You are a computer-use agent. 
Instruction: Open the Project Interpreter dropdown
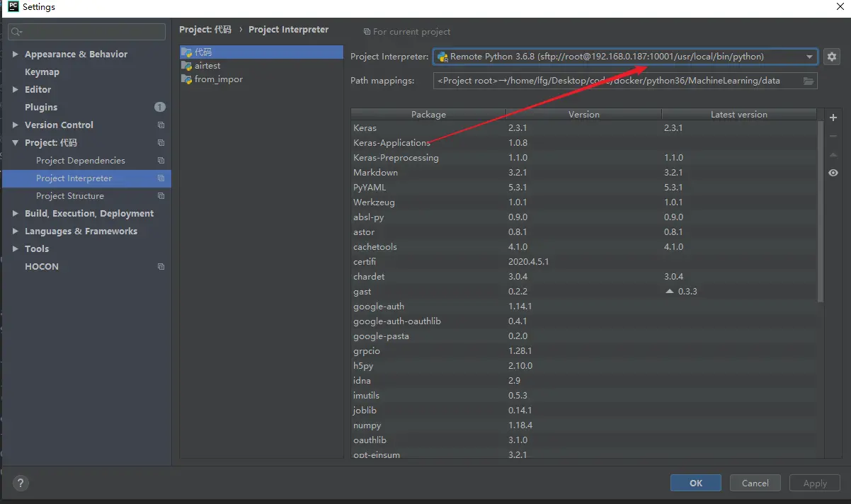coord(809,57)
